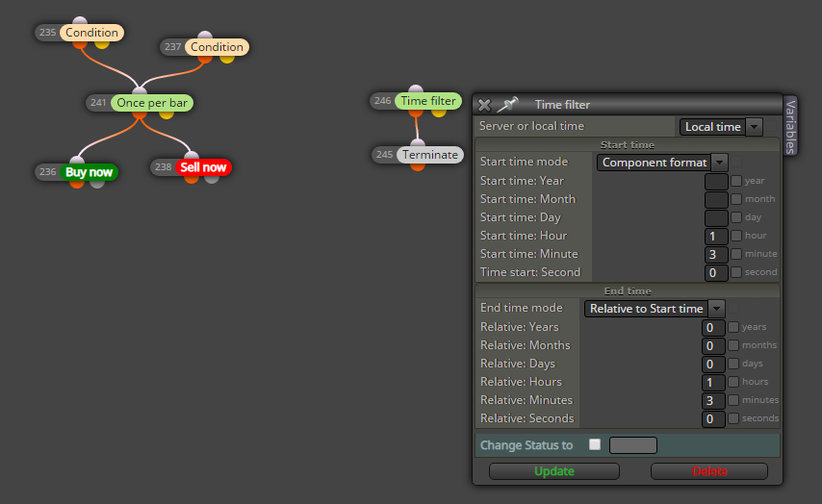
Task: Click the Change Status to value box
Action: point(632,445)
